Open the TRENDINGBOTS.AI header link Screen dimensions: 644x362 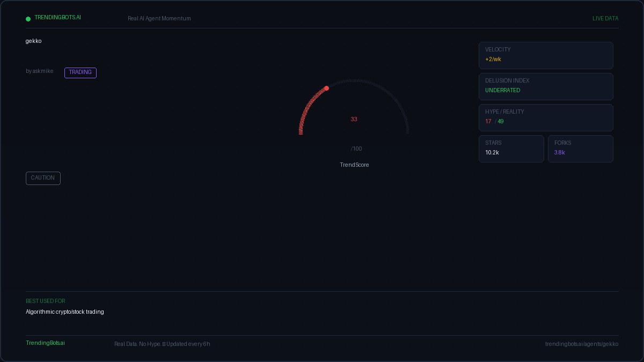click(x=57, y=18)
